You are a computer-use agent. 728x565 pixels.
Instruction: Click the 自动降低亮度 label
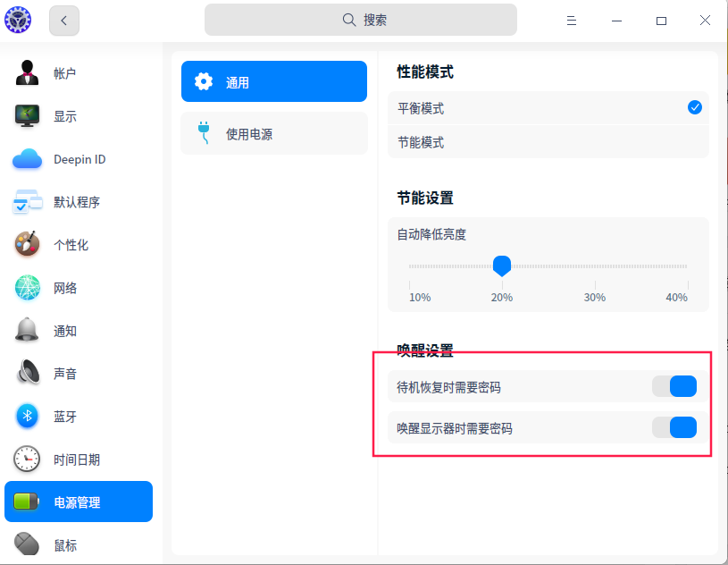(x=431, y=234)
